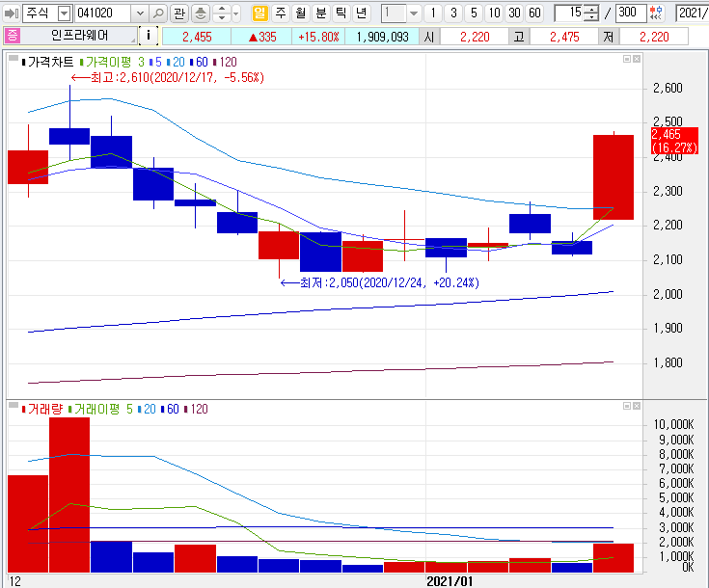This screenshot has width=709, height=588.
Task: Click the 거래량 volume legend label
Action: (41, 409)
